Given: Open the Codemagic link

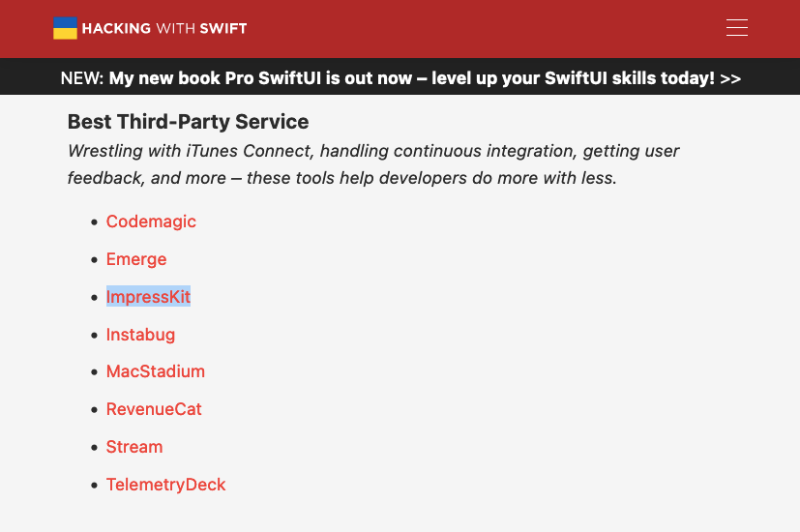Looking at the screenshot, I should 151,222.
